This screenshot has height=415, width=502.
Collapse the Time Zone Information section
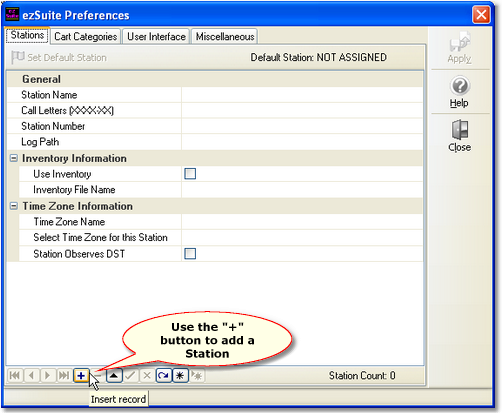coord(14,206)
